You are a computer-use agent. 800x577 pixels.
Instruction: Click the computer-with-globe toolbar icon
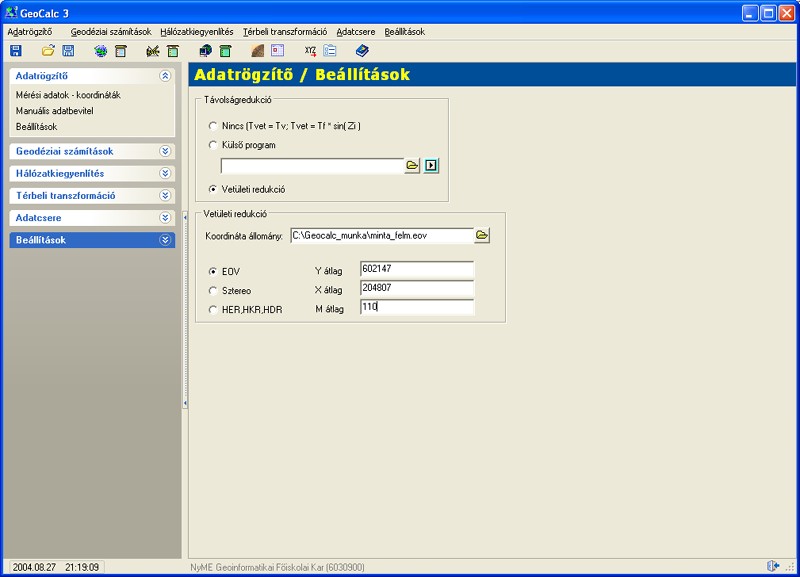coord(206,51)
